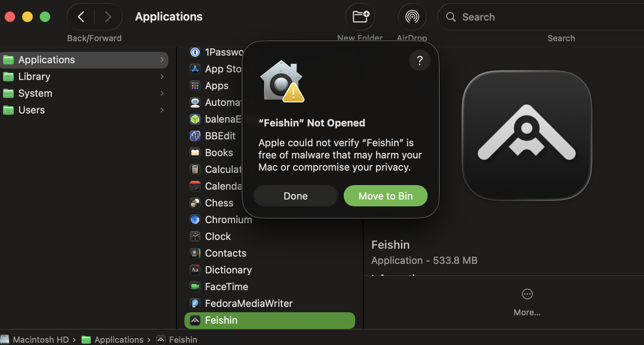
Task: Click the Automator robot icon
Action: point(195,102)
